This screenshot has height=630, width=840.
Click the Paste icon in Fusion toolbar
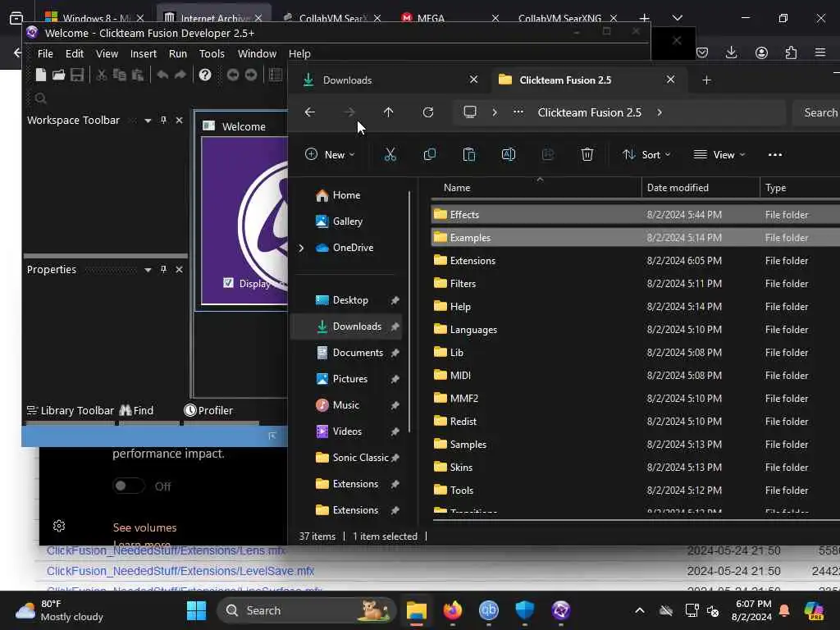coord(138,75)
